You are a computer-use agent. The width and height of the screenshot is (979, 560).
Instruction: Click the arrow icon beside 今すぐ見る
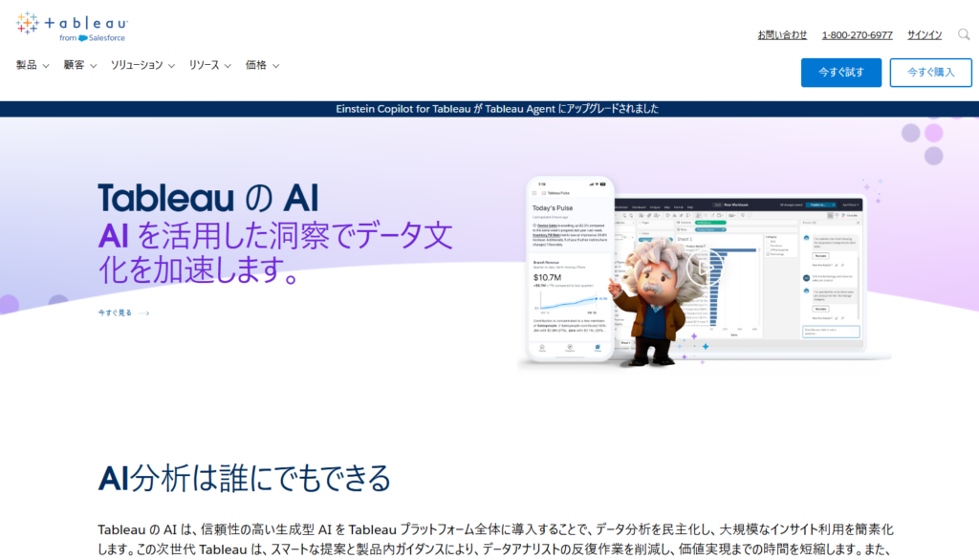(x=143, y=312)
